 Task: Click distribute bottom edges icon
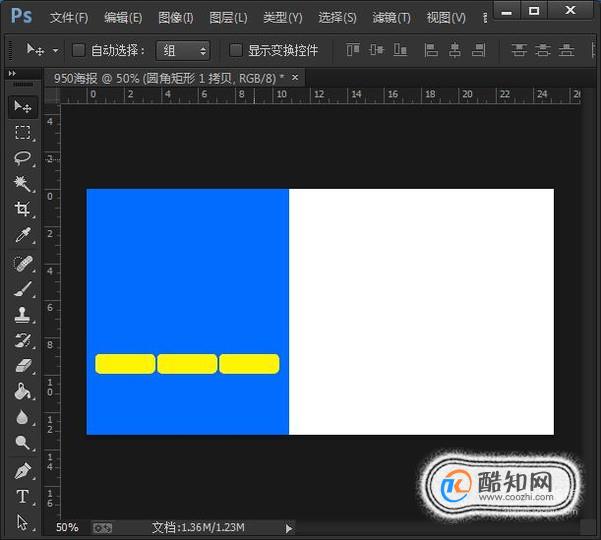point(567,50)
